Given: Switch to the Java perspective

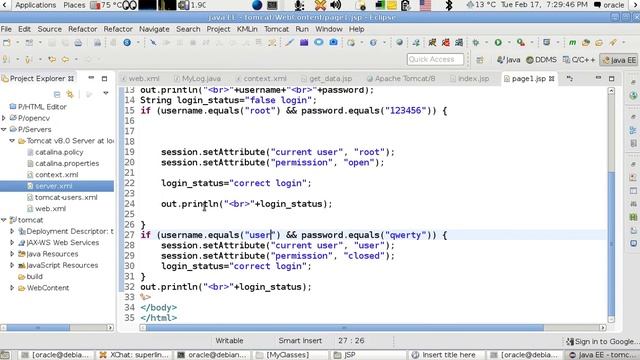Looking at the screenshot, I should coord(509,60).
